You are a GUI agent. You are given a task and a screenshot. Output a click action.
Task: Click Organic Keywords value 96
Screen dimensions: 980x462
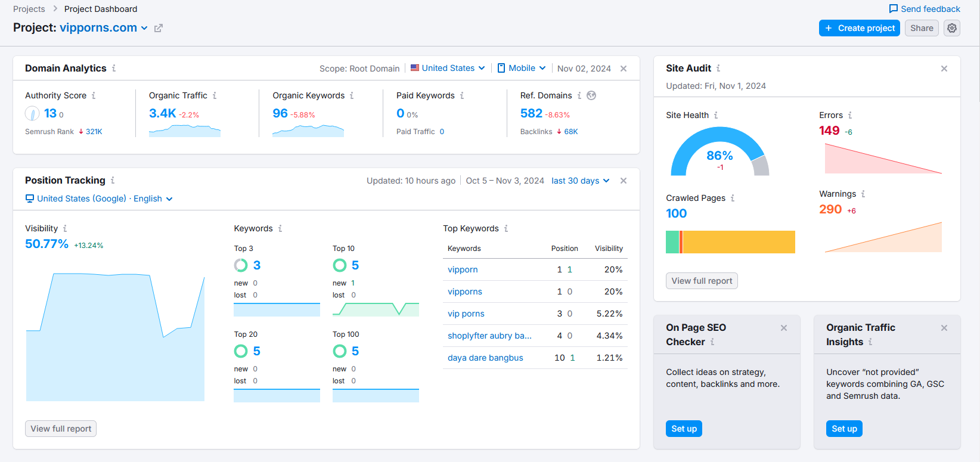280,113
